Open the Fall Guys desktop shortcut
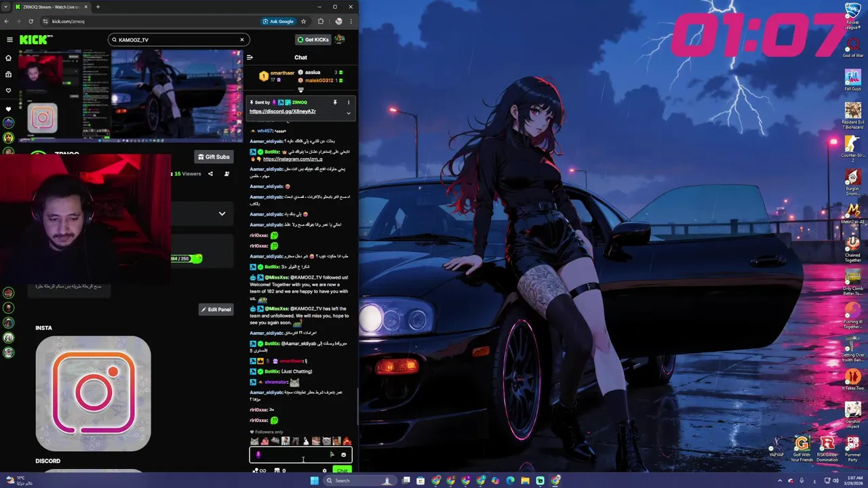The height and width of the screenshot is (488, 868). pos(852,79)
